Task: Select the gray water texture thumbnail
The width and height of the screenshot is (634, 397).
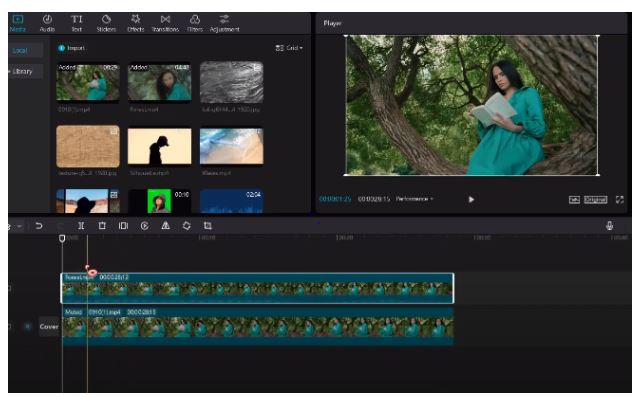Action: tap(231, 82)
